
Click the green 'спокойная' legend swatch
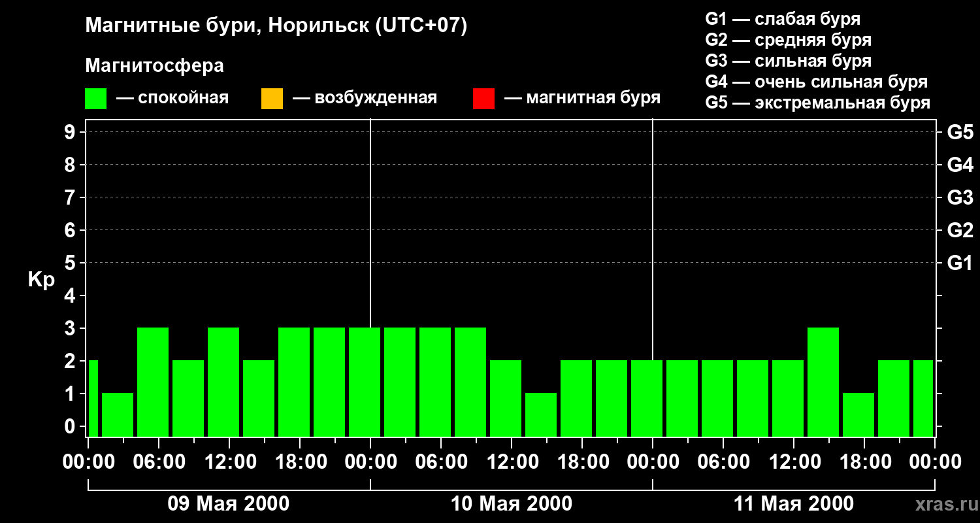[x=96, y=99]
